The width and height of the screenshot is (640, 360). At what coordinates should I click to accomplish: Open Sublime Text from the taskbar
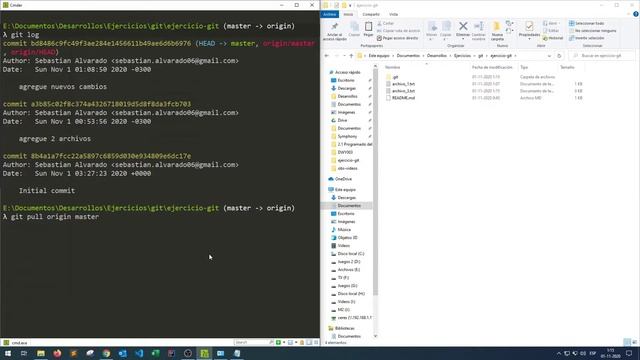[x=73, y=353]
